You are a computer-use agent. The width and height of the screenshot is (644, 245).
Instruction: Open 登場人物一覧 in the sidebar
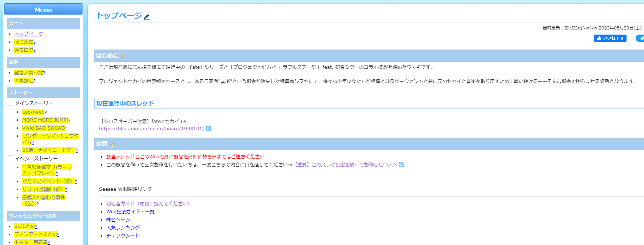[28, 72]
